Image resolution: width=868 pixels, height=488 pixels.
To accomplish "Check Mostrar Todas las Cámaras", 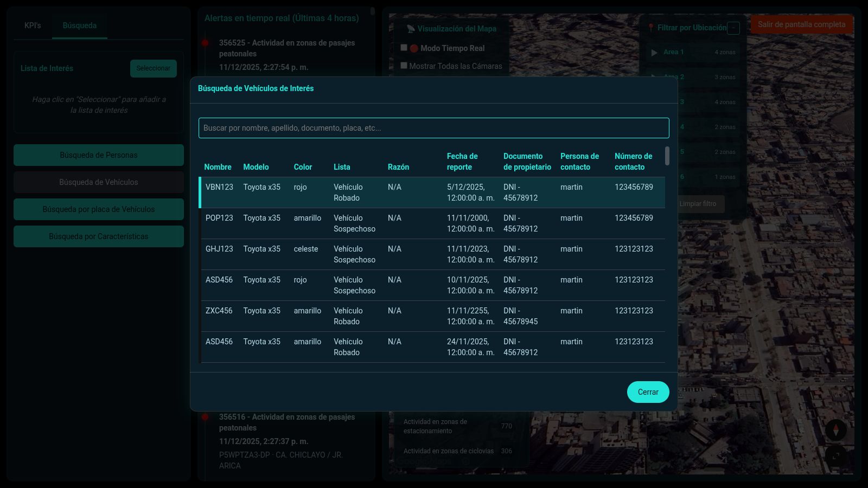I will click(404, 66).
